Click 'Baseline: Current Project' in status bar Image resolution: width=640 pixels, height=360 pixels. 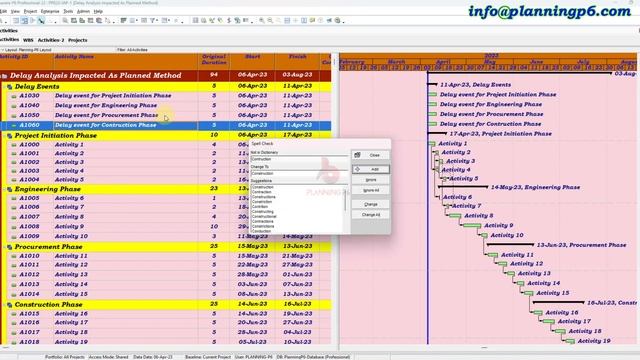208,357
